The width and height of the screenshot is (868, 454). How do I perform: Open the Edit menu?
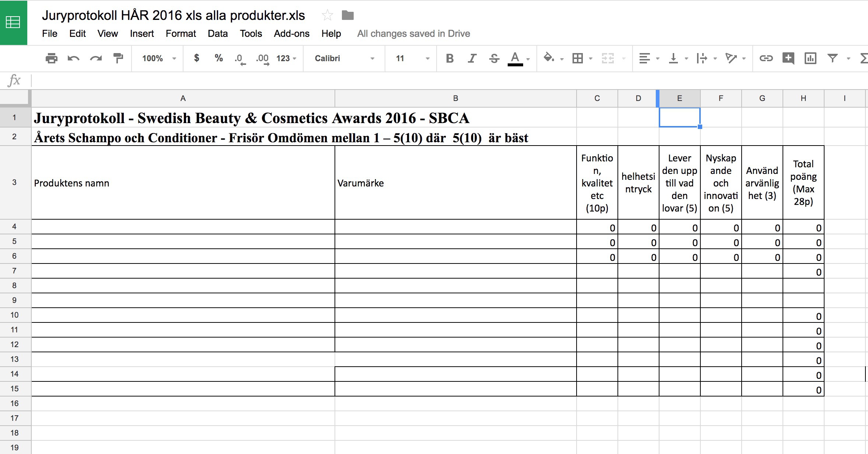pos(77,34)
